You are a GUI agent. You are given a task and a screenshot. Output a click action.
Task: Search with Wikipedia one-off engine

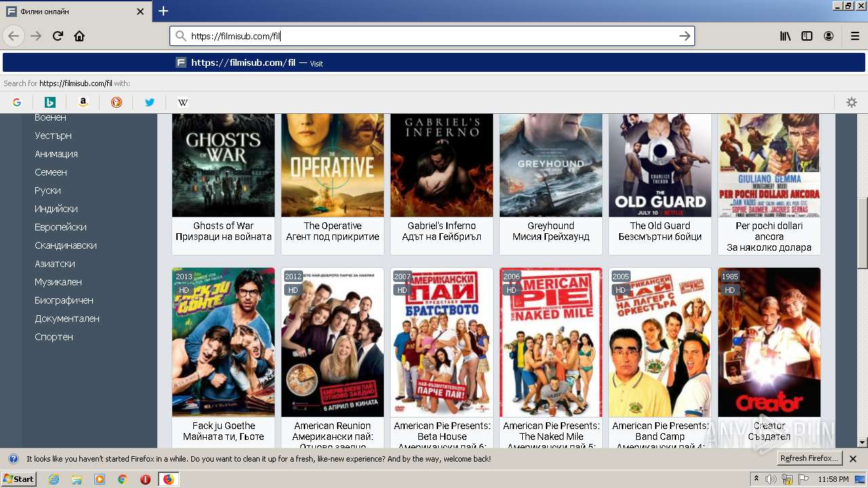(x=183, y=102)
